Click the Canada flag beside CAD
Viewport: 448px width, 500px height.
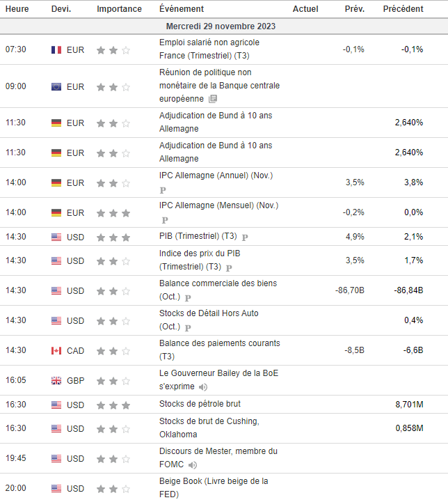tap(56, 351)
